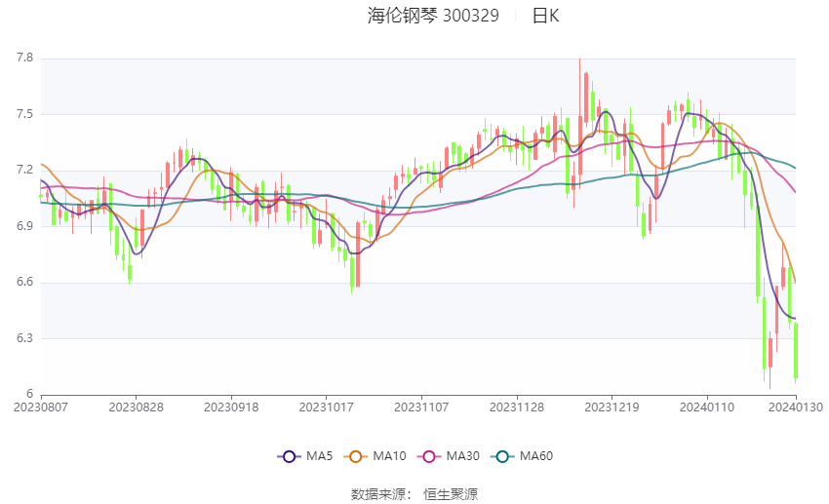The image size is (829, 504).
Task: Toggle the MA30 pink legend circle
Action: [429, 456]
